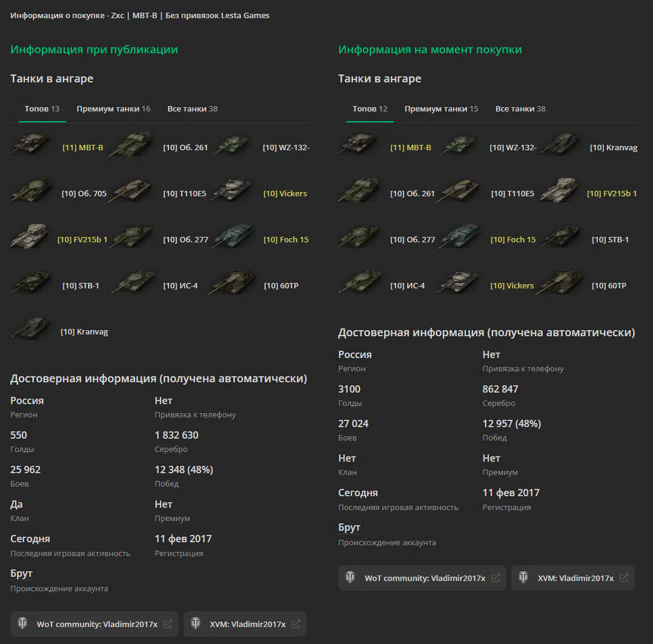Screen dimensions: 653x644
Task: Click MBT-B tank image in publication panel
Action: click(31, 144)
